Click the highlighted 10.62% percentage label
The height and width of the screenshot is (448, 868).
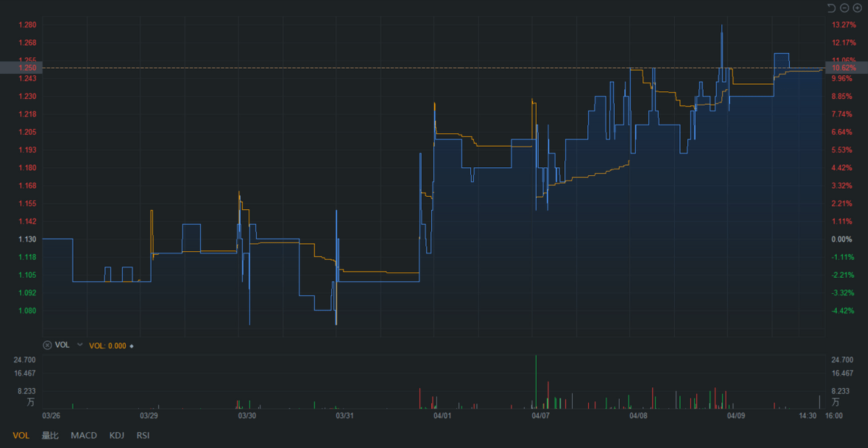(844, 68)
